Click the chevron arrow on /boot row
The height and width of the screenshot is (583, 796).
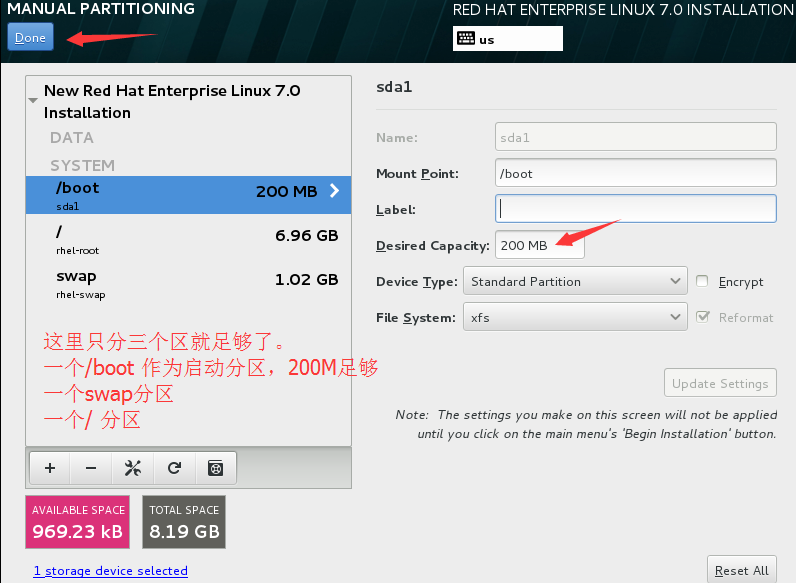335,190
